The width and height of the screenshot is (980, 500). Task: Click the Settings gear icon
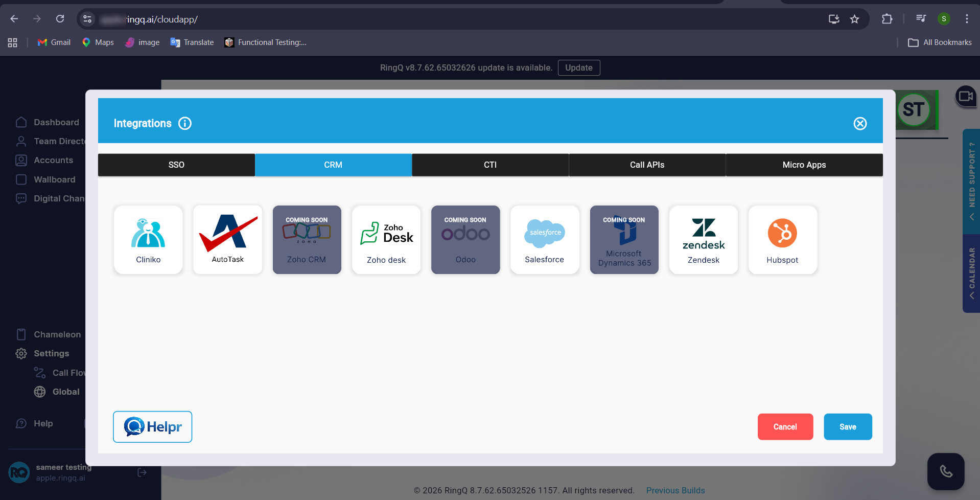[x=21, y=353]
